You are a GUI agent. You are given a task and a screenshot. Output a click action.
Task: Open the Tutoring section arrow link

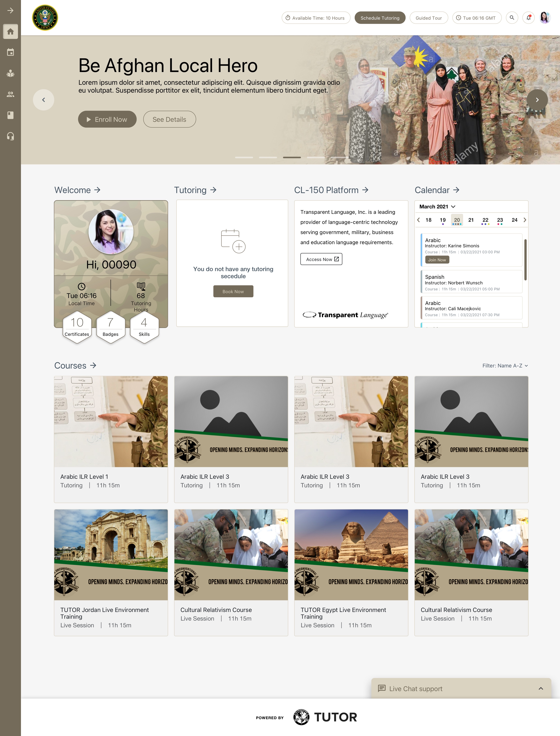click(x=213, y=190)
